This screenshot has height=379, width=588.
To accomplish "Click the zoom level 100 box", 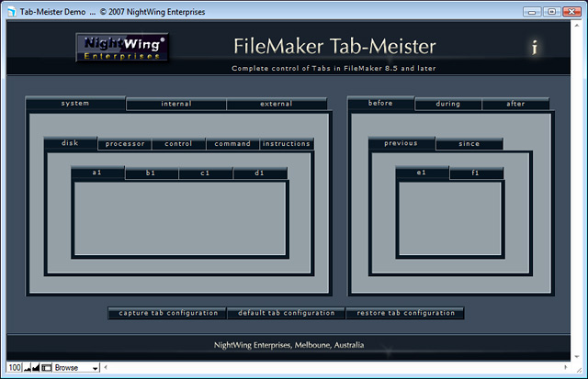I will pyautogui.click(x=15, y=368).
